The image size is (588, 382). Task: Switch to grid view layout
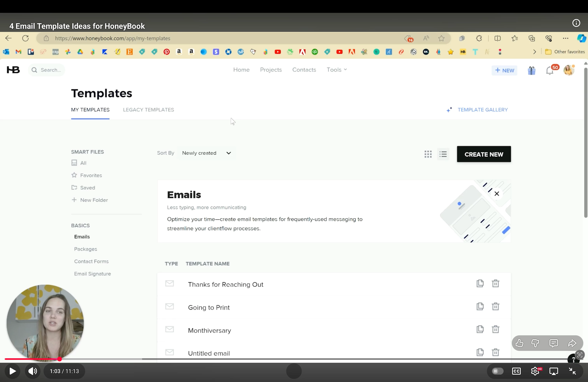coord(428,154)
